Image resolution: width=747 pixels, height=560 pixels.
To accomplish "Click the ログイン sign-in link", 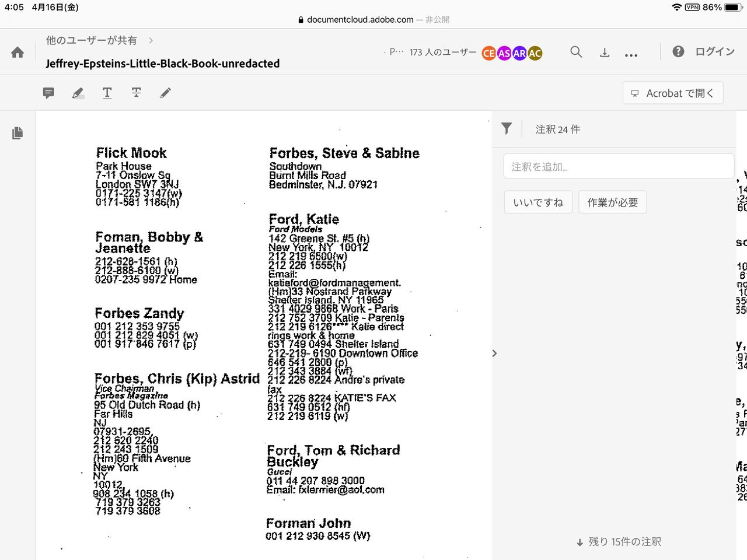I will pos(715,51).
